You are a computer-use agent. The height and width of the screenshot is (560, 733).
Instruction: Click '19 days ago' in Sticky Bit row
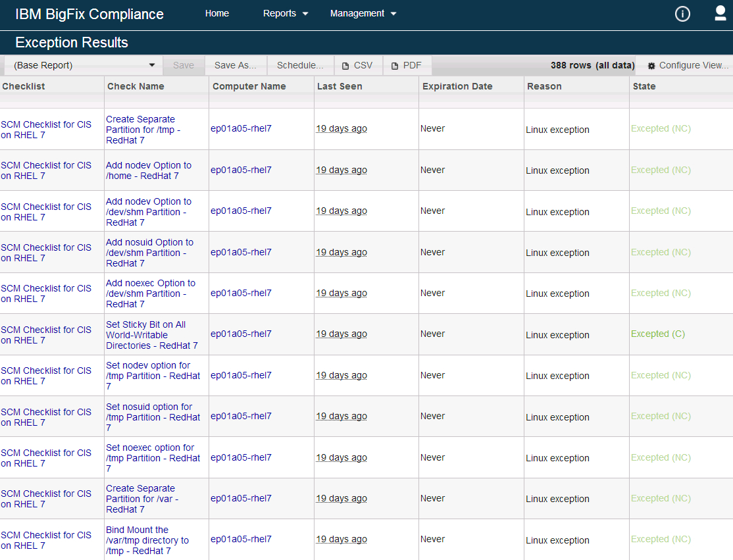[341, 334]
